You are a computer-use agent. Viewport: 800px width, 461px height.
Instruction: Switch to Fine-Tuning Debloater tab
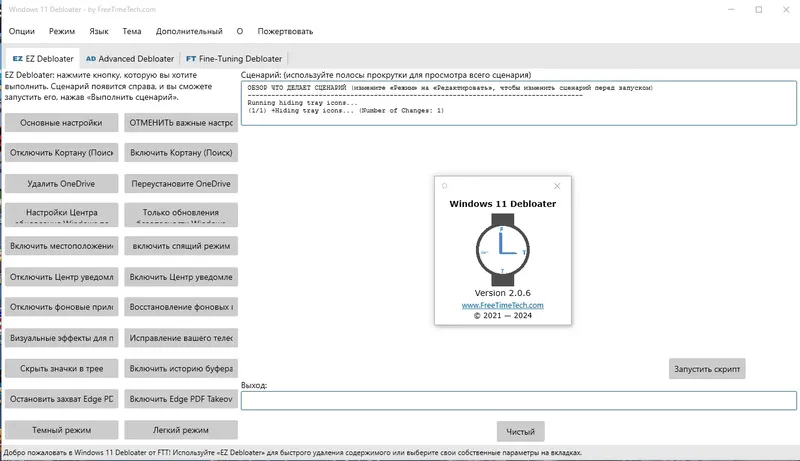click(234, 59)
